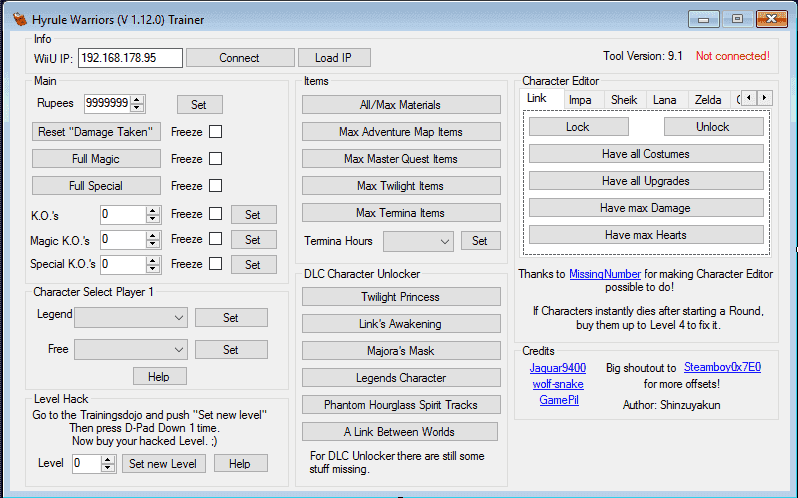Screen dimensions: 798x498
Task: Check Freeze for K.O.'s row
Action: [x=216, y=214]
